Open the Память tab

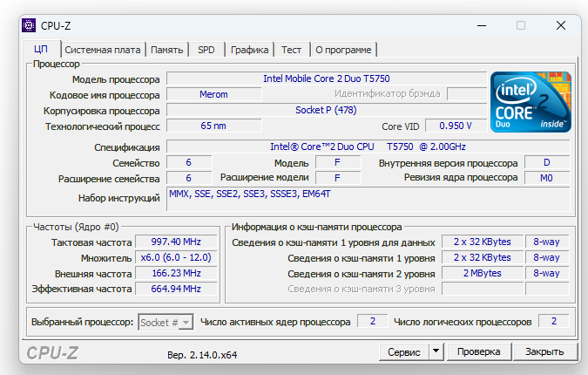point(167,50)
